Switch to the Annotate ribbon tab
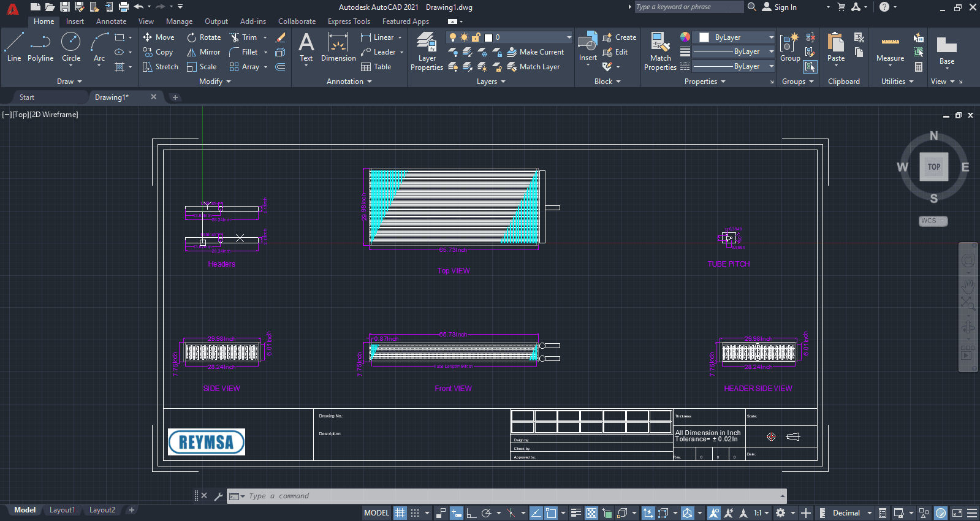This screenshot has height=521, width=980. pyautogui.click(x=111, y=21)
